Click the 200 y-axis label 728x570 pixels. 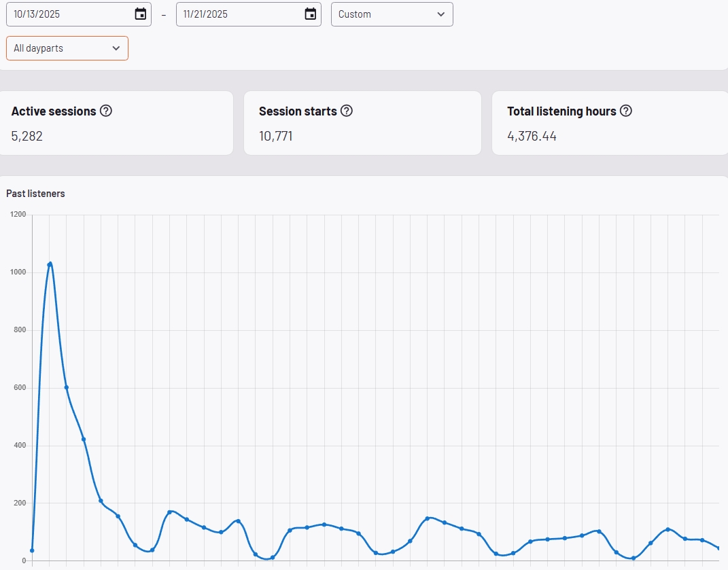(20, 503)
